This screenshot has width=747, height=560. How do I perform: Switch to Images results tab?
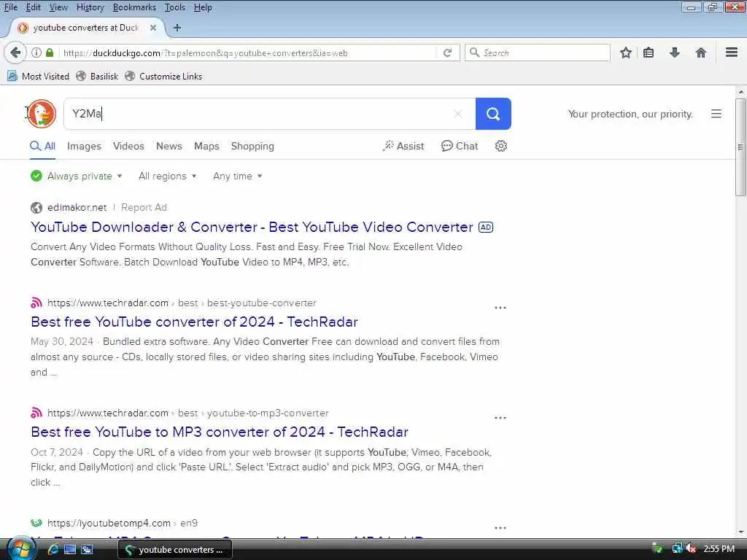click(84, 146)
